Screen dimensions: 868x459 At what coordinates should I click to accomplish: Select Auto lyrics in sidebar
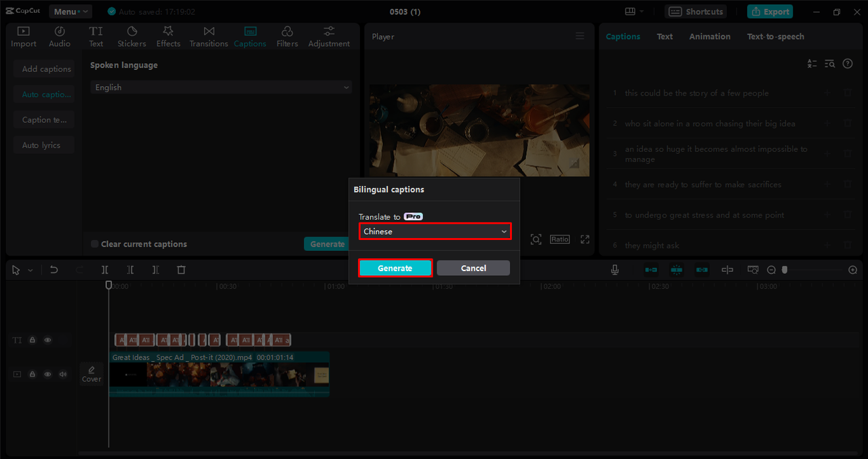(44, 145)
